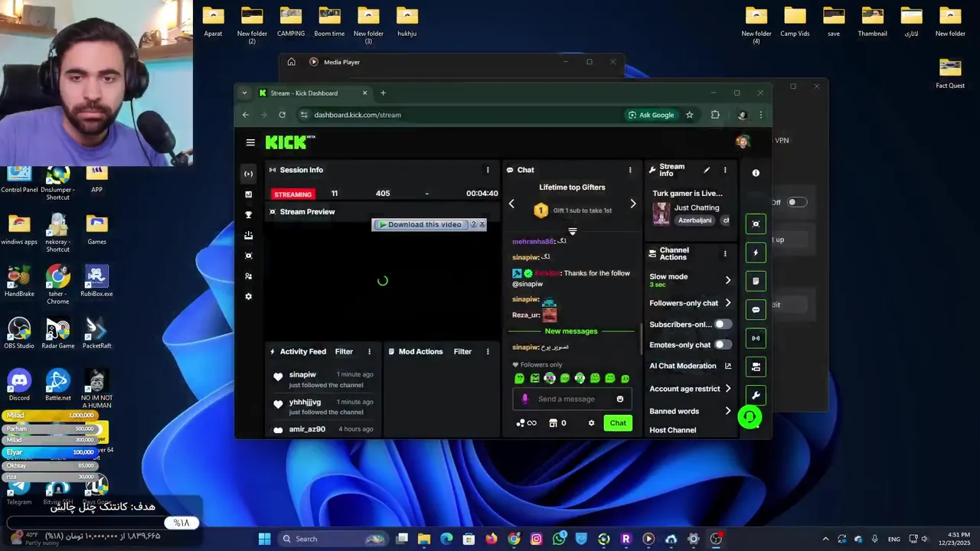Open the emoji picker in chat
The width and height of the screenshot is (980, 551).
tap(620, 399)
